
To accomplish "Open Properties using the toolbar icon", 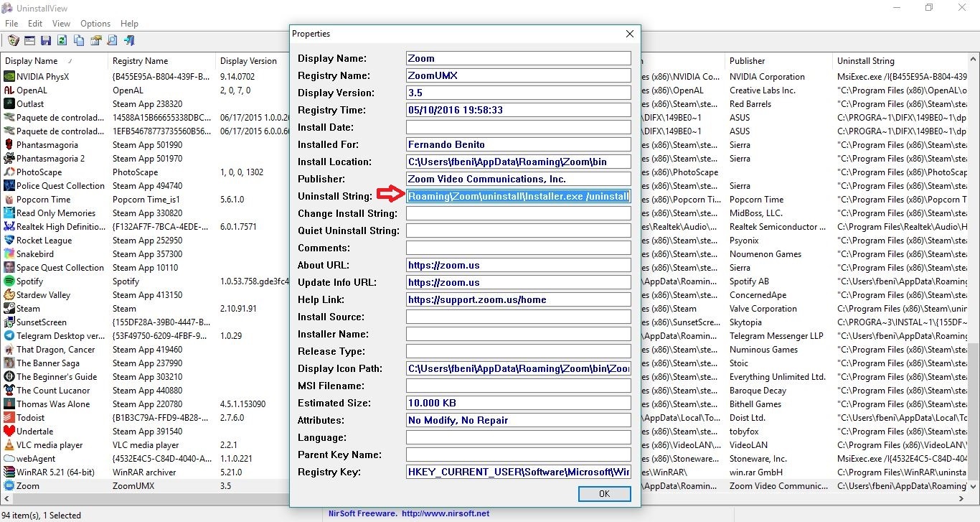I will [x=95, y=41].
